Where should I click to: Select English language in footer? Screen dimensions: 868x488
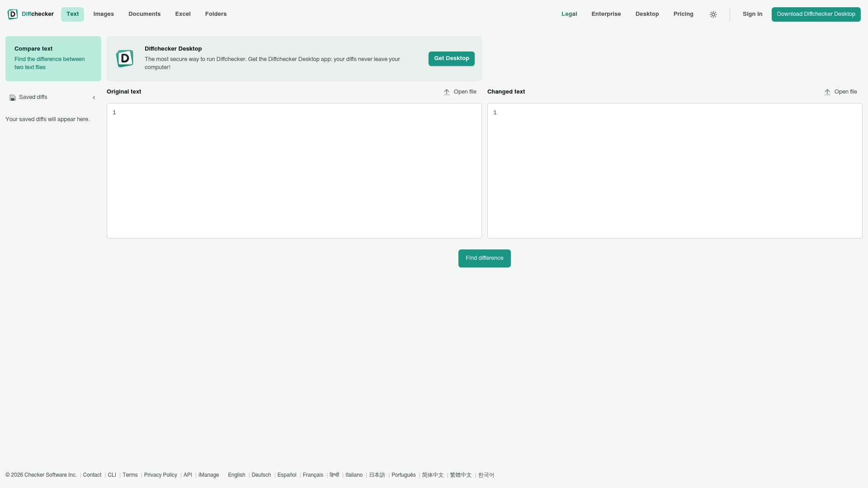pos(236,475)
